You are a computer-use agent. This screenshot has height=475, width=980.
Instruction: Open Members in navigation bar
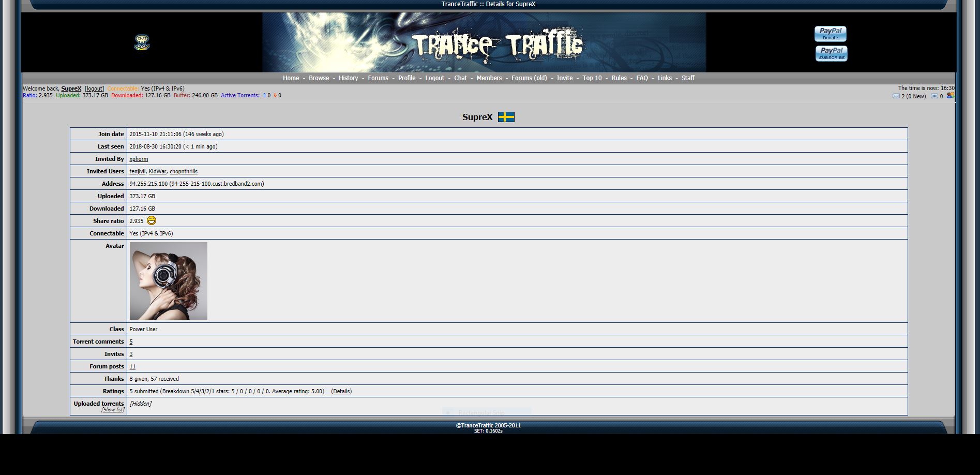point(489,78)
